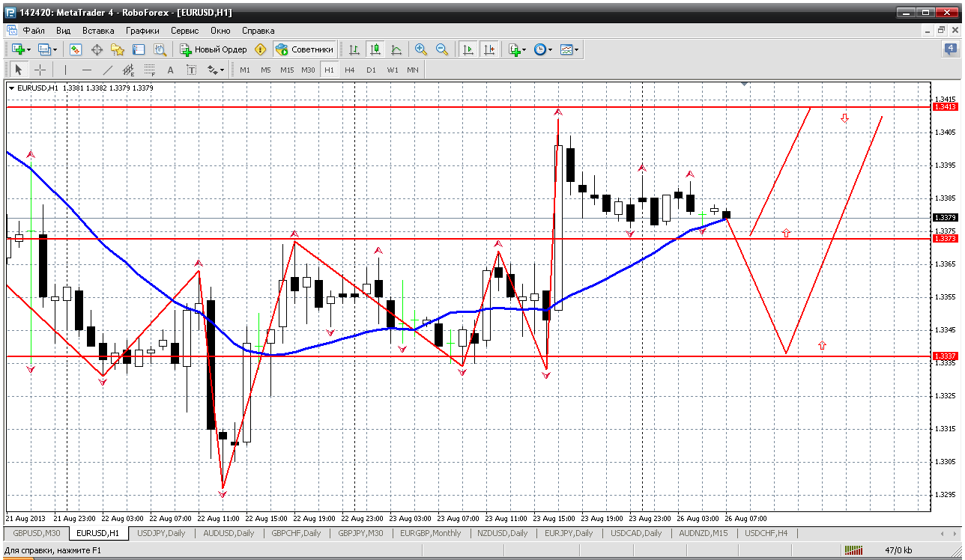
Task: Click the connection status bars icon
Action: coord(853,550)
